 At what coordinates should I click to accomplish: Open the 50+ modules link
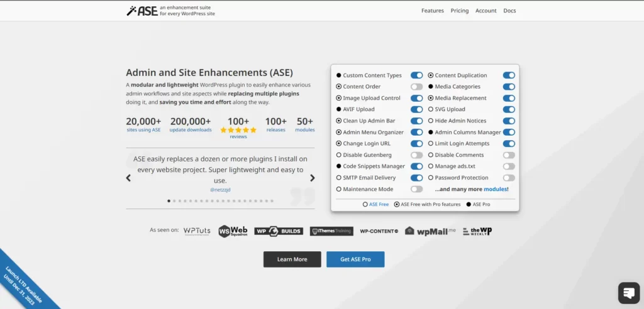point(305,129)
